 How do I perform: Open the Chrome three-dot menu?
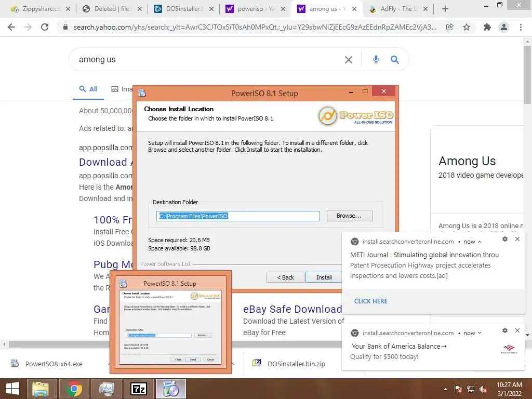click(x=521, y=27)
